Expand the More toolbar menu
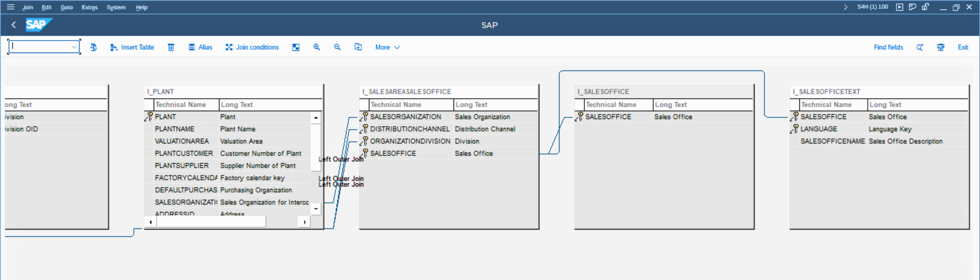This screenshot has height=280, width=980. coord(387,47)
